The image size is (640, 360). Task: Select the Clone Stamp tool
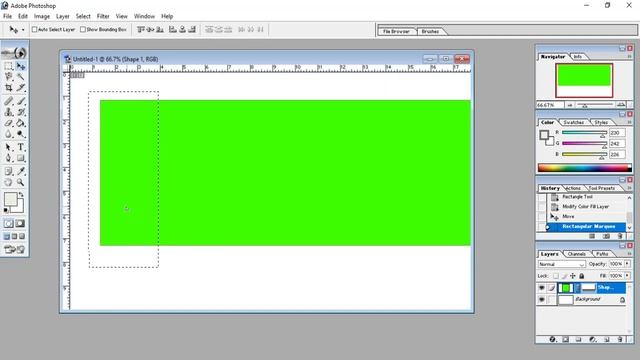click(9, 112)
